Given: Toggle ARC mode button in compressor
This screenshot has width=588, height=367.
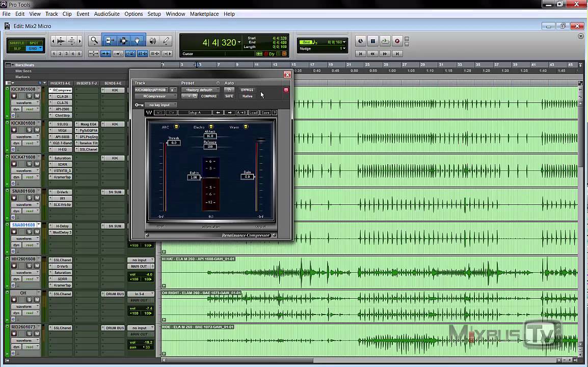Looking at the screenshot, I should (x=176, y=127).
